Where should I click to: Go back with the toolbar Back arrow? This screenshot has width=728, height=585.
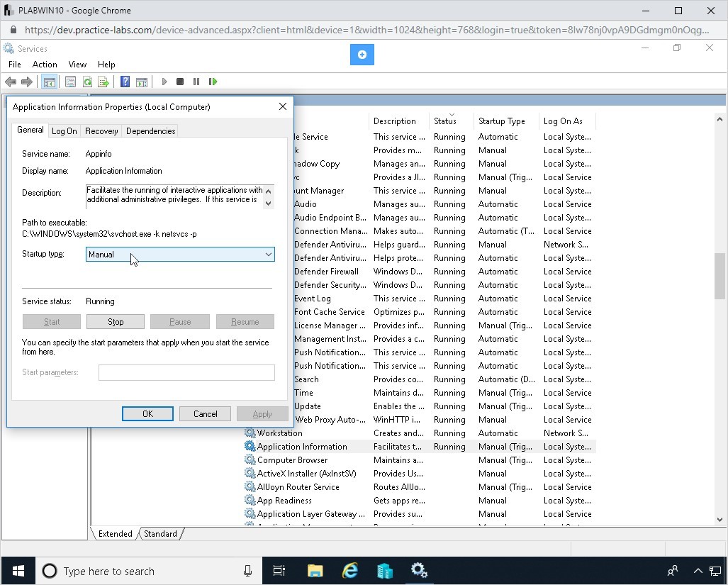click(10, 82)
